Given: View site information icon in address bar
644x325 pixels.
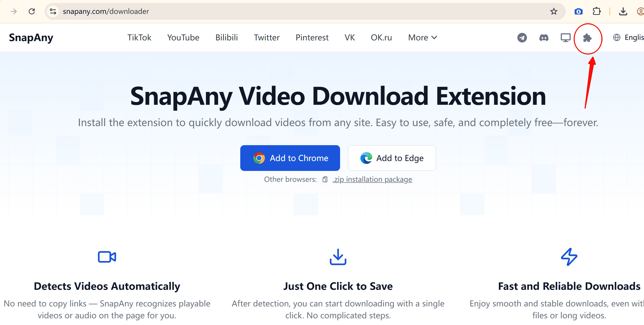Looking at the screenshot, I should [53, 11].
